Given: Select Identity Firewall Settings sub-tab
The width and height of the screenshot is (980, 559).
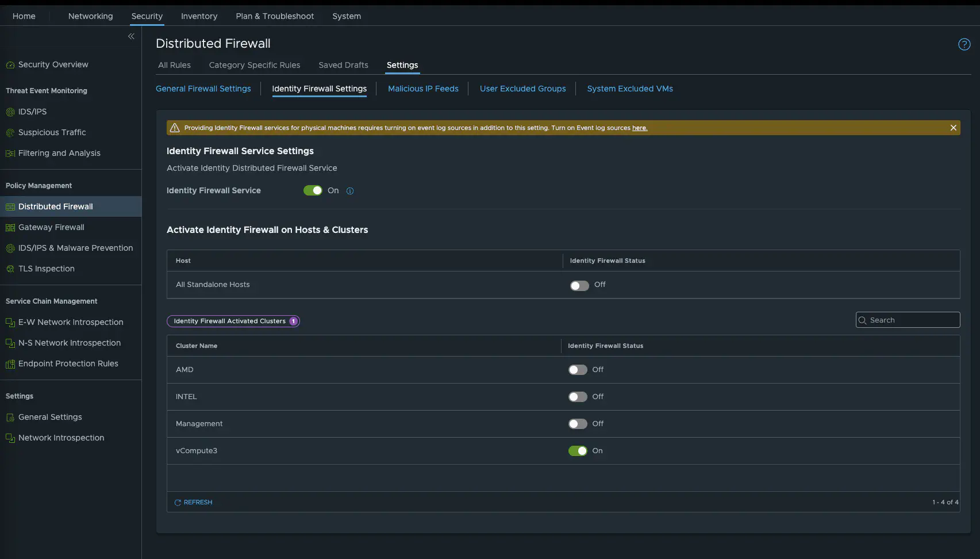Looking at the screenshot, I should 319,89.
